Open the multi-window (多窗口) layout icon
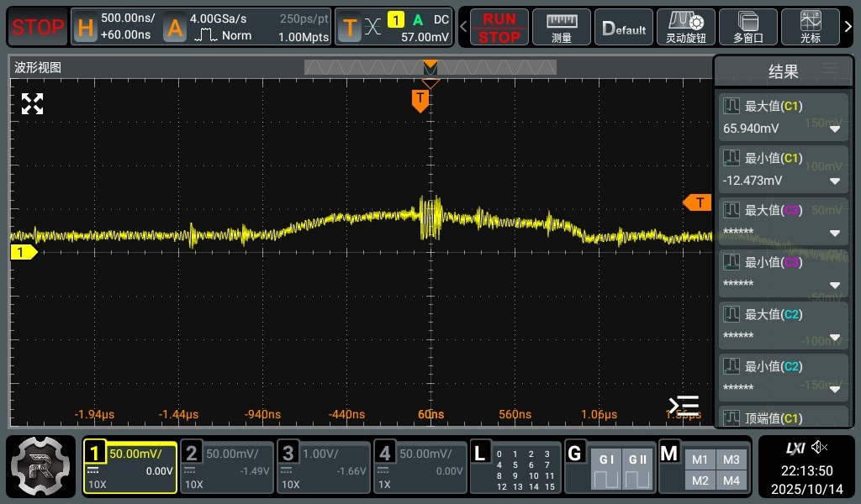861x504 pixels. tap(747, 27)
